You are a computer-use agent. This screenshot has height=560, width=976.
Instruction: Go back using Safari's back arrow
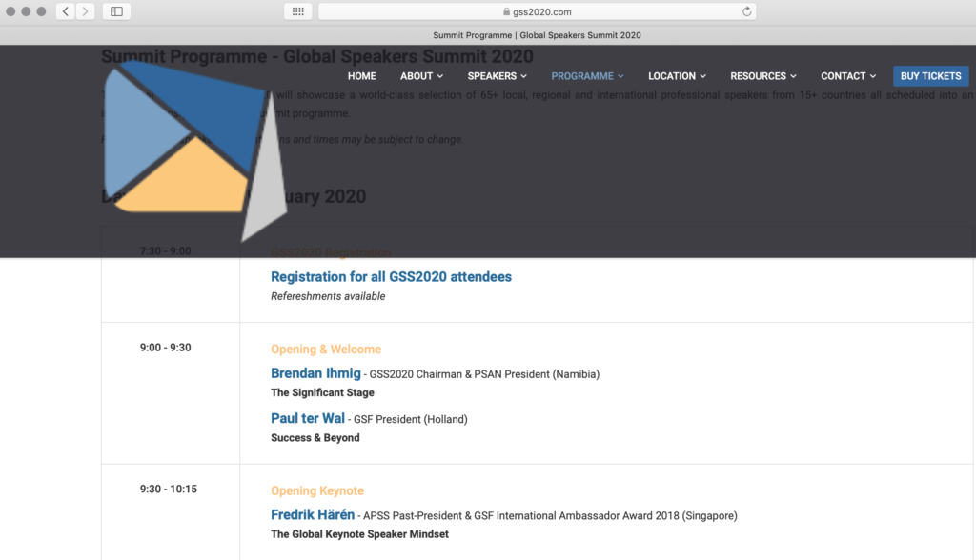pyautogui.click(x=66, y=11)
